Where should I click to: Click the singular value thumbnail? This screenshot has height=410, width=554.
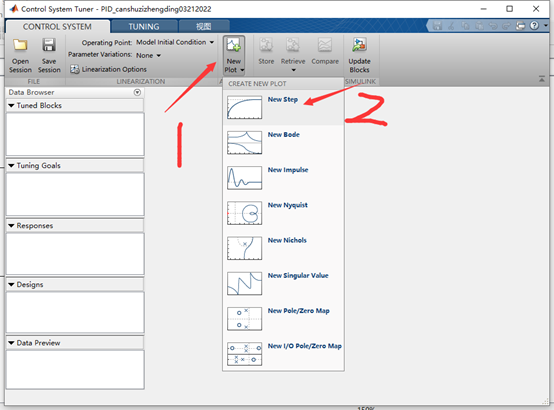pyautogui.click(x=244, y=283)
